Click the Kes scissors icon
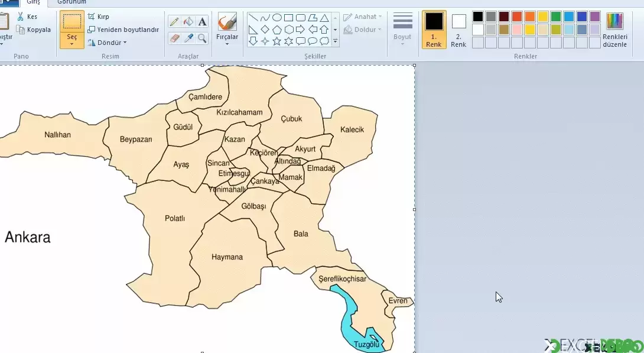 (x=21, y=17)
